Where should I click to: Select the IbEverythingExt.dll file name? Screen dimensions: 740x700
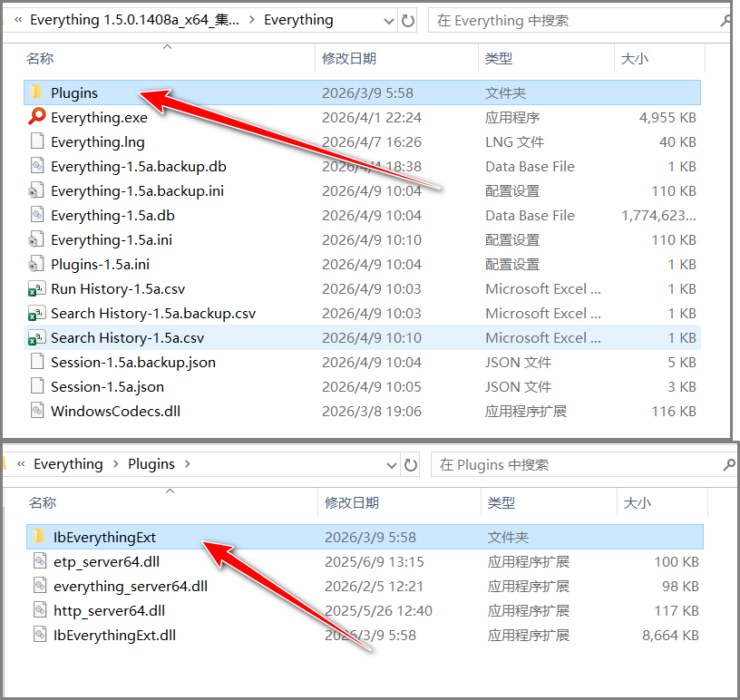pos(114,636)
